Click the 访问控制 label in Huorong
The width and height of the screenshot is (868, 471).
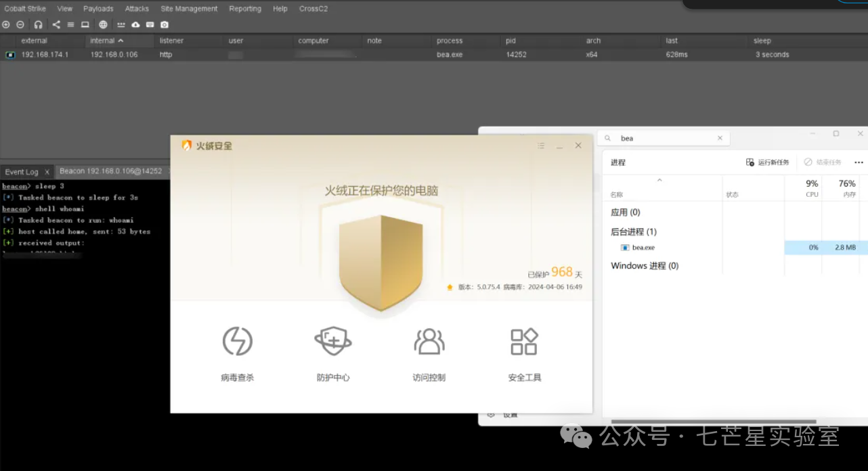click(x=429, y=378)
